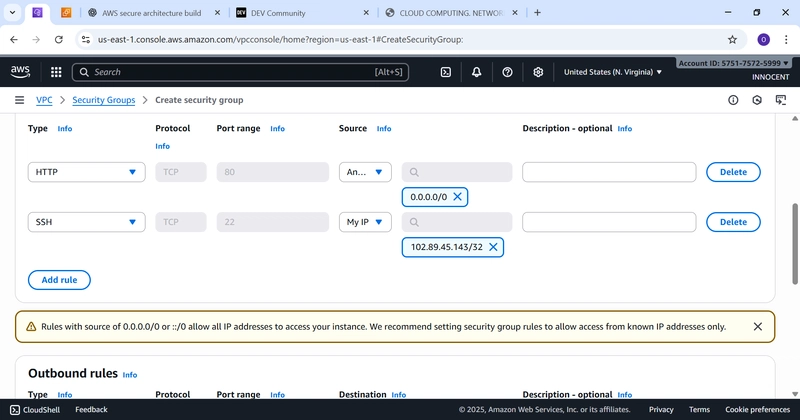Image resolution: width=800 pixels, height=420 pixels.
Task: Click the HTTP rule description field
Action: [609, 172]
